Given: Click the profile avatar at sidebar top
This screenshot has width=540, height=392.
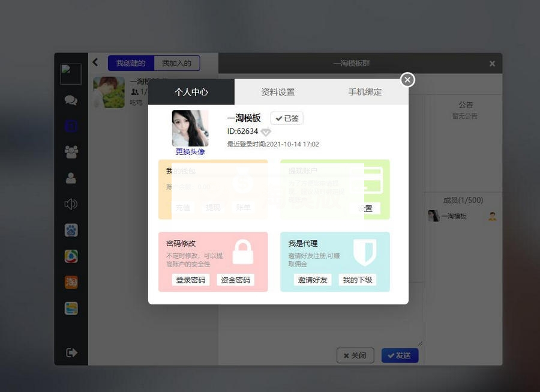Looking at the screenshot, I should point(71,73).
